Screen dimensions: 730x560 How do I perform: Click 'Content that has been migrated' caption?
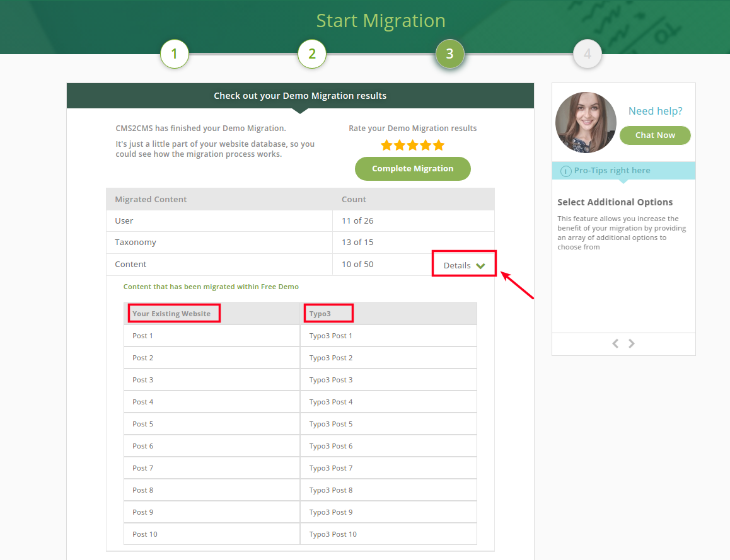pyautogui.click(x=211, y=287)
